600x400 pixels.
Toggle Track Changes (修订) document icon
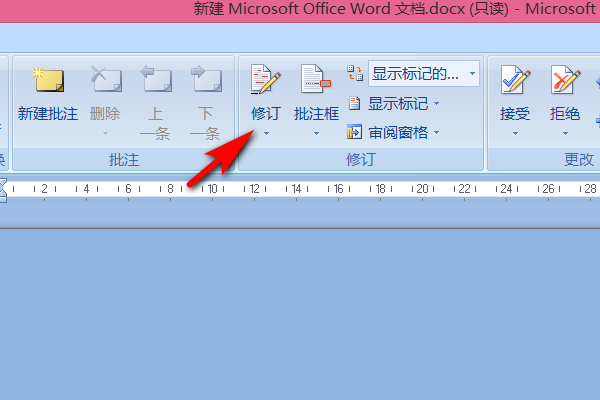[266, 79]
